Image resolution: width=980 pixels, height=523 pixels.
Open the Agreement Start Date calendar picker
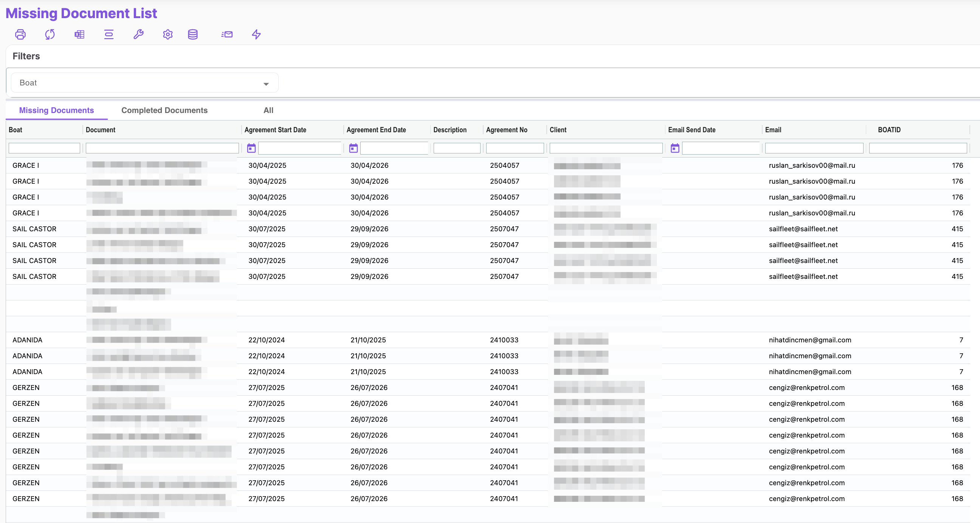point(251,149)
